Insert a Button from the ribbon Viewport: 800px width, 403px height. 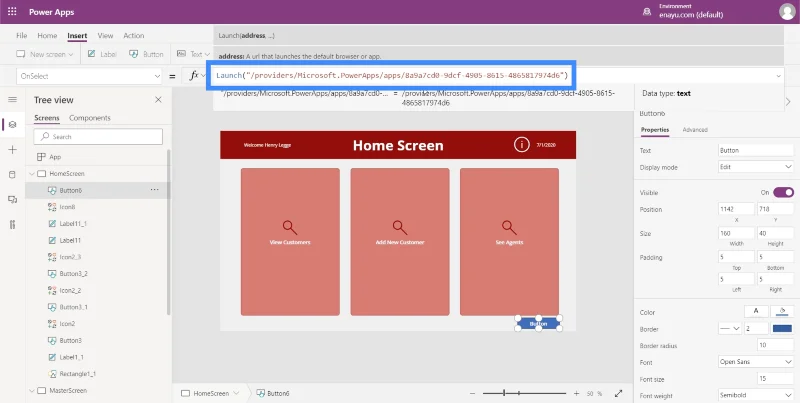click(x=146, y=54)
